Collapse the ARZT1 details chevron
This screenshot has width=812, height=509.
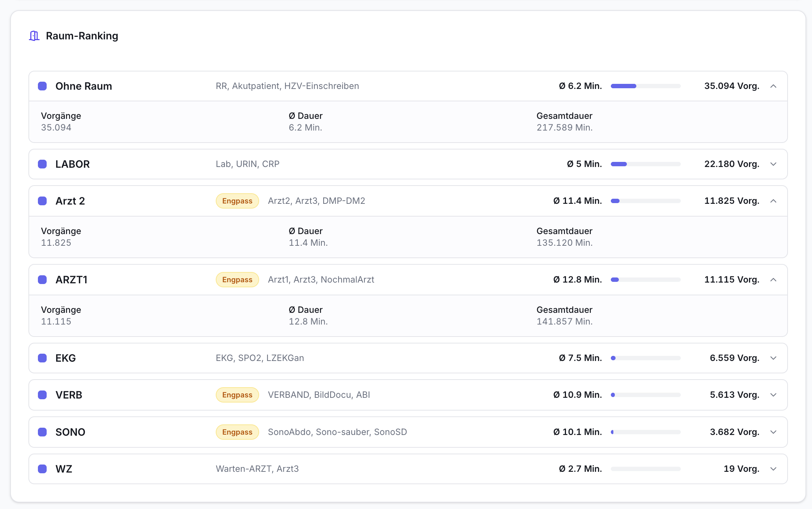[x=773, y=280]
